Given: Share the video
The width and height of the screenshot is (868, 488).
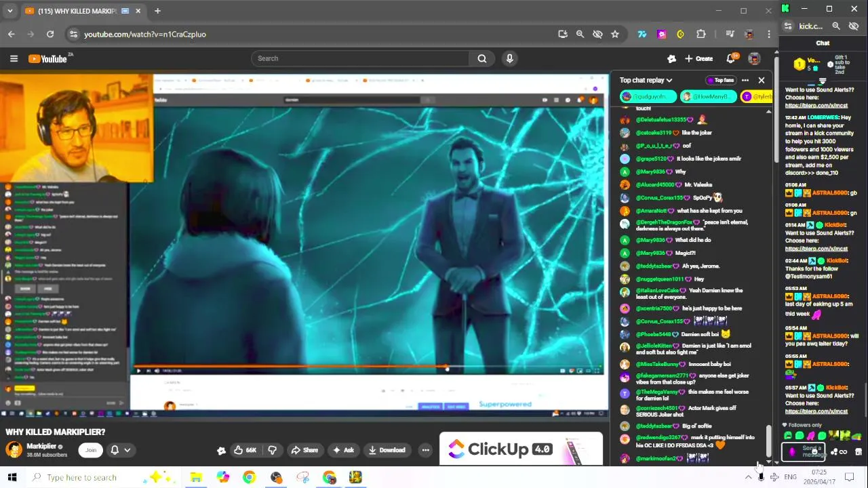Looking at the screenshot, I should (304, 450).
